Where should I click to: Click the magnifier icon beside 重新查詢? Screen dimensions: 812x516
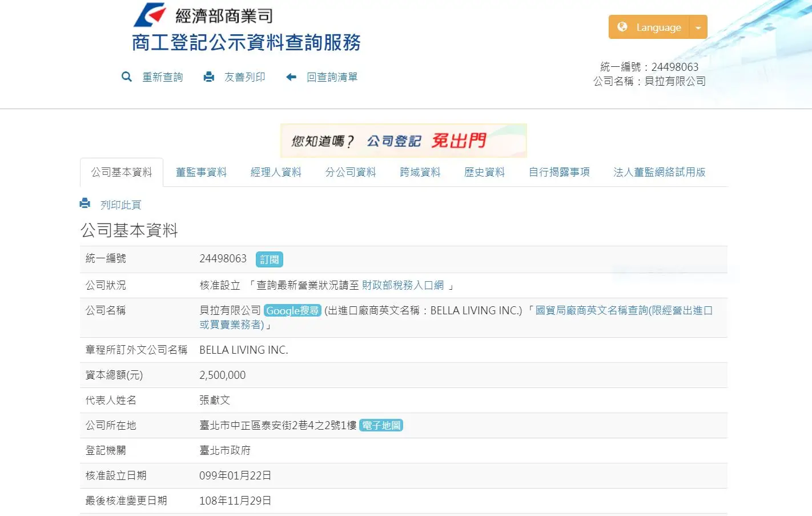127,77
